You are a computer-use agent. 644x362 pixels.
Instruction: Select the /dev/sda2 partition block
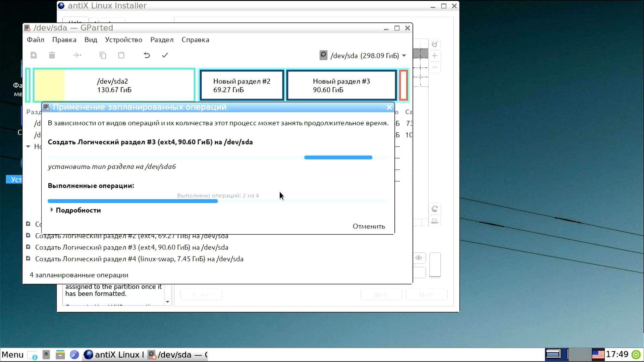coord(114,85)
